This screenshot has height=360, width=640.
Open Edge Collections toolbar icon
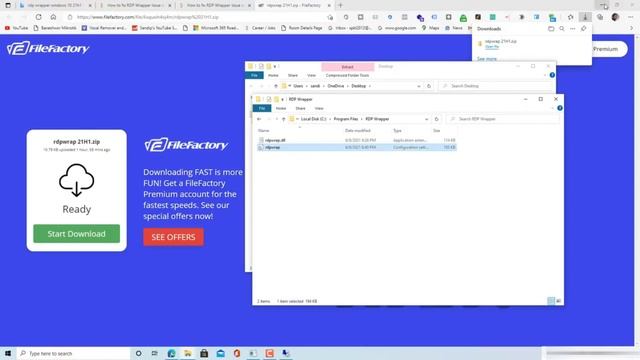pos(600,17)
